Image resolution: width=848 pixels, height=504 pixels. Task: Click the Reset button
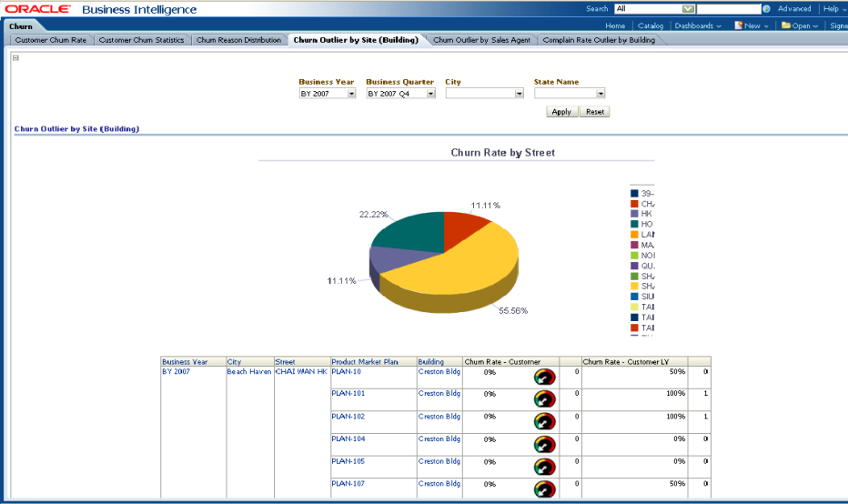click(595, 112)
